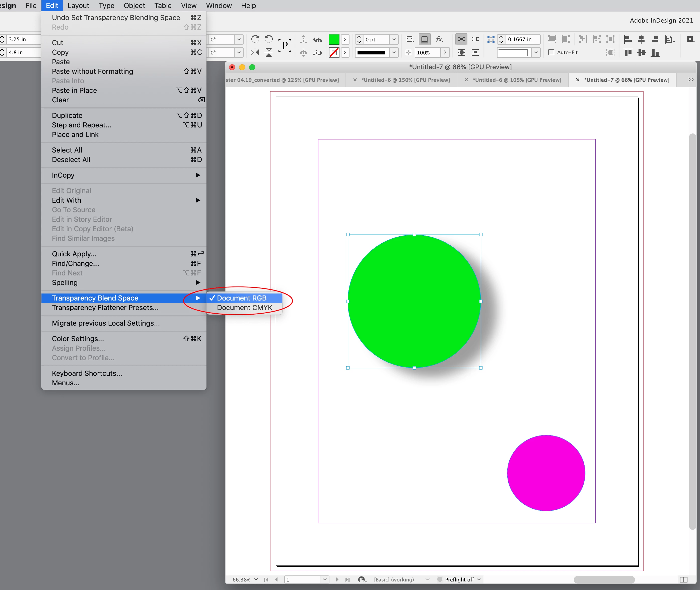
Task: Open the stroke weight dropdown
Action: tap(394, 39)
